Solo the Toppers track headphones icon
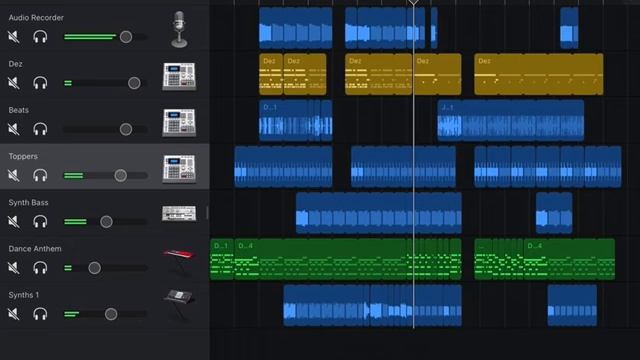The image size is (640, 360). [40, 176]
